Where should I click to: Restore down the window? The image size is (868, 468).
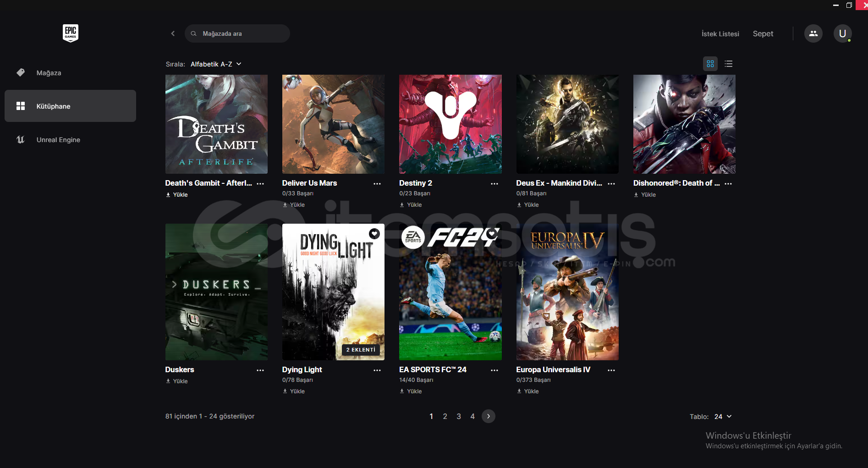pyautogui.click(x=849, y=5)
